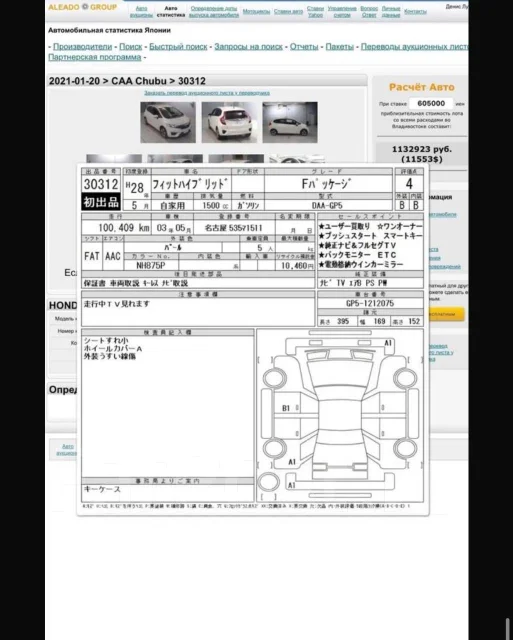Select the Авто статистика tab
The height and width of the screenshot is (640, 513).
[x=171, y=11]
